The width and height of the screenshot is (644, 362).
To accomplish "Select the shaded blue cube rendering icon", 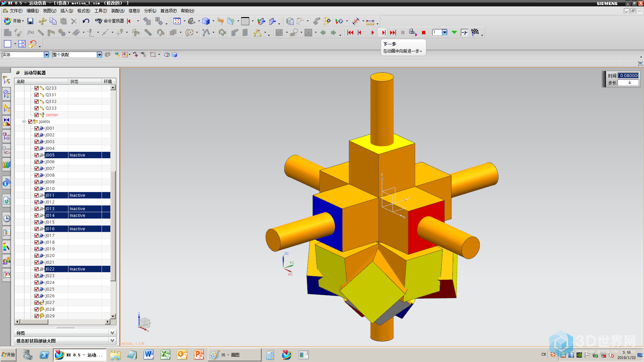I will [x=206, y=21].
